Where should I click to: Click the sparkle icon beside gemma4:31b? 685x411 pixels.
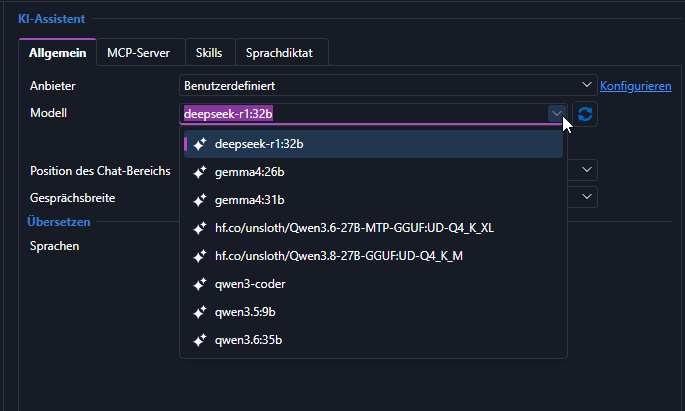coord(200,200)
